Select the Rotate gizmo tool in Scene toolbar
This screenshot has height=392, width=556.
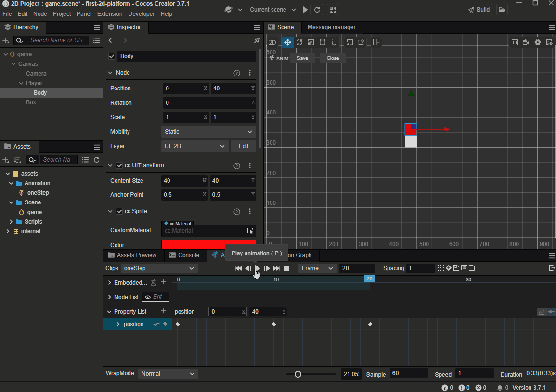[299, 42]
